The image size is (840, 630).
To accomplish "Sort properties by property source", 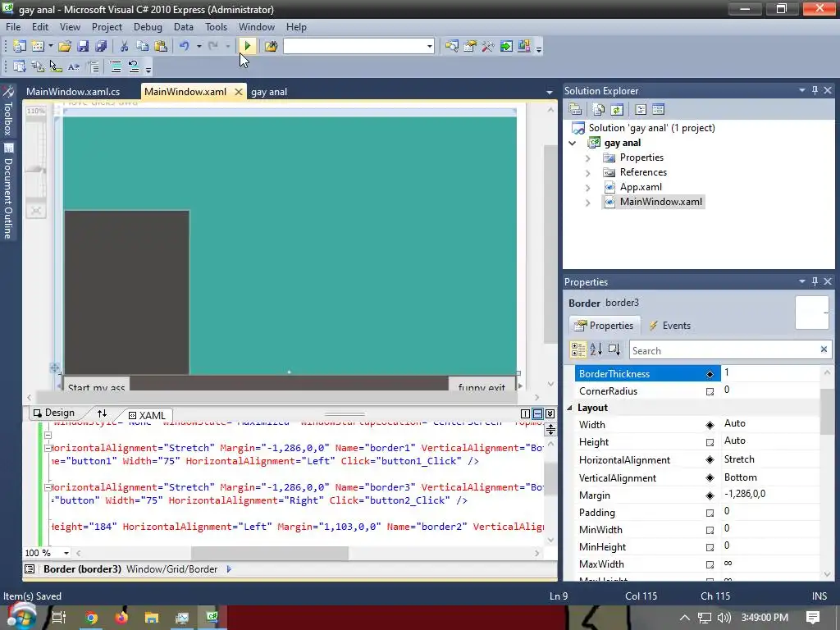I will (x=614, y=349).
